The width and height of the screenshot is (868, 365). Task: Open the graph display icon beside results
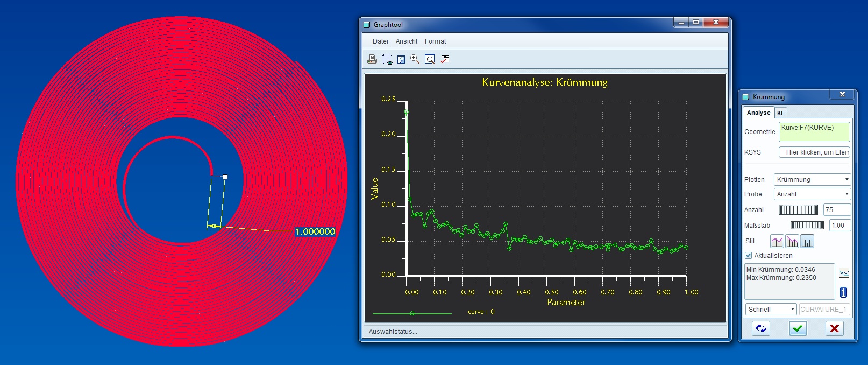(844, 273)
